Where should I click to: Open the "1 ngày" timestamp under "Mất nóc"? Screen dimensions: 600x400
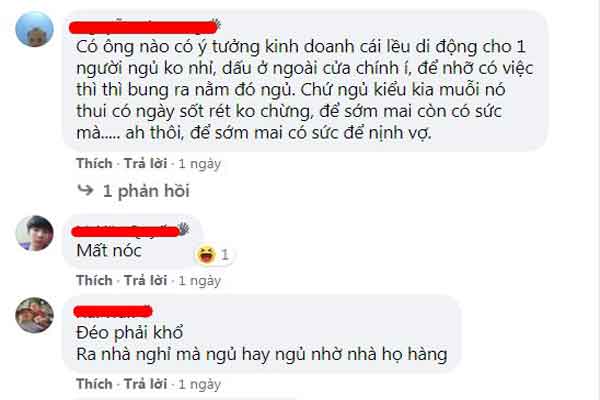[x=200, y=281]
